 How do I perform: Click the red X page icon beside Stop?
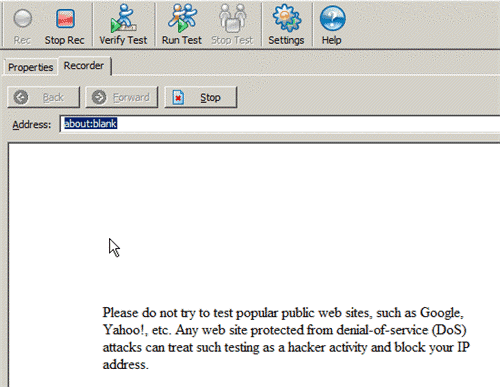178,98
